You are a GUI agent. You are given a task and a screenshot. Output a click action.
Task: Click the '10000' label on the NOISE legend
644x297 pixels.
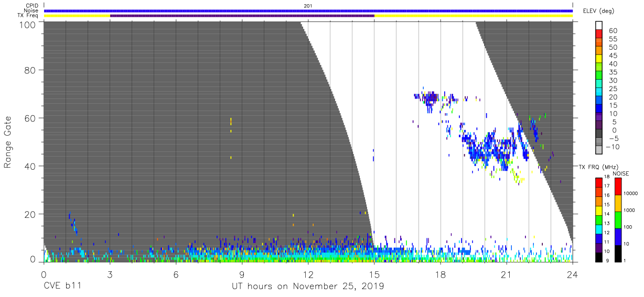pyautogui.click(x=631, y=193)
